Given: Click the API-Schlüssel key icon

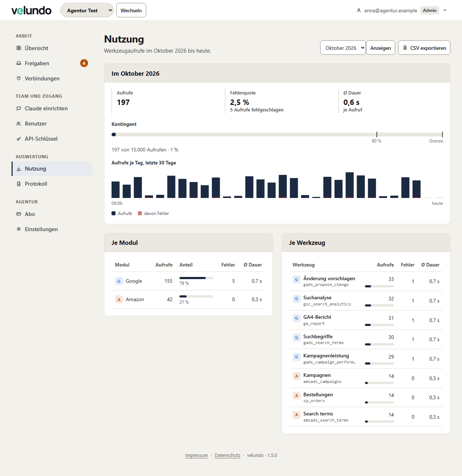Looking at the screenshot, I should (19, 138).
